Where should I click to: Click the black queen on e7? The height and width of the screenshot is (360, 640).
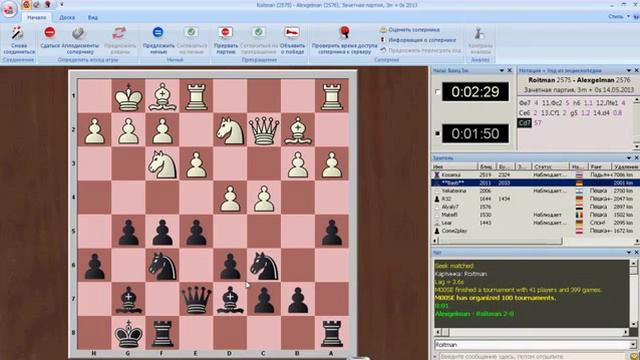pyautogui.click(x=196, y=299)
